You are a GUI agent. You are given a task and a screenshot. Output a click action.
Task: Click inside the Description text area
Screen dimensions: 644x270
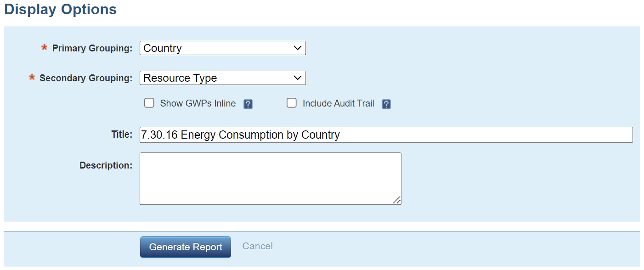click(271, 179)
